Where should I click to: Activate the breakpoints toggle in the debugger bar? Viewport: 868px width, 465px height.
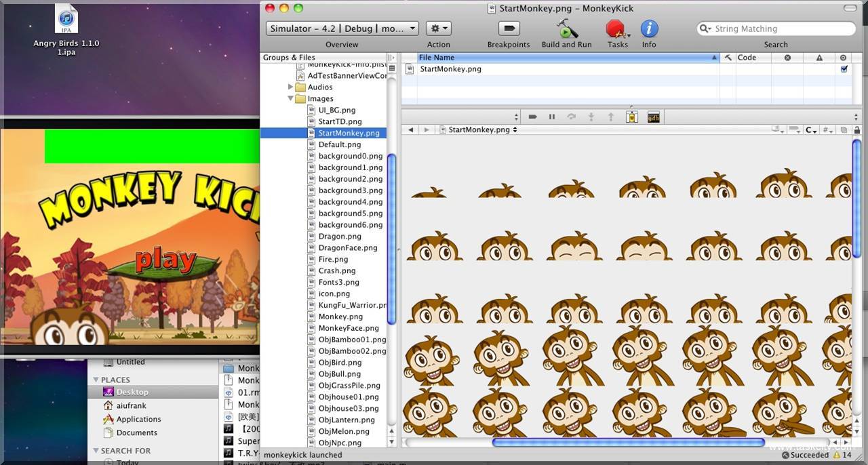[x=532, y=117]
